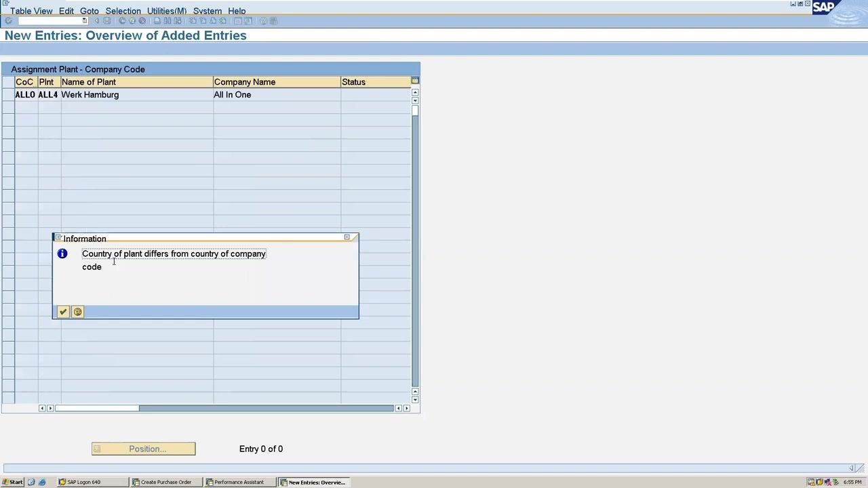Click the table horizontal scrollbar thumb
This screenshot has width=868, height=488.
tap(97, 408)
